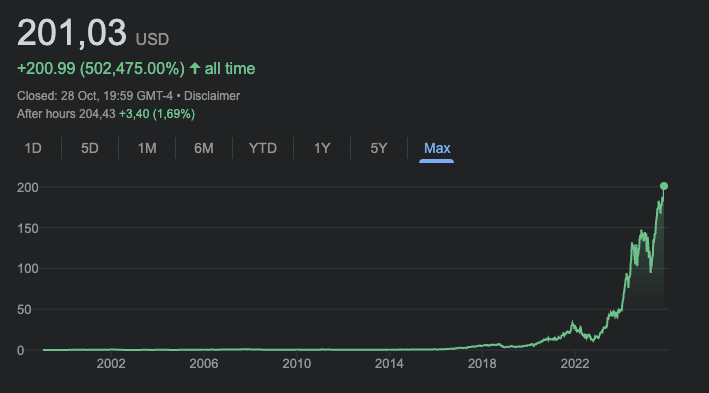Click the After hours 204,43 text
This screenshot has height=393, width=709.
(x=66, y=114)
